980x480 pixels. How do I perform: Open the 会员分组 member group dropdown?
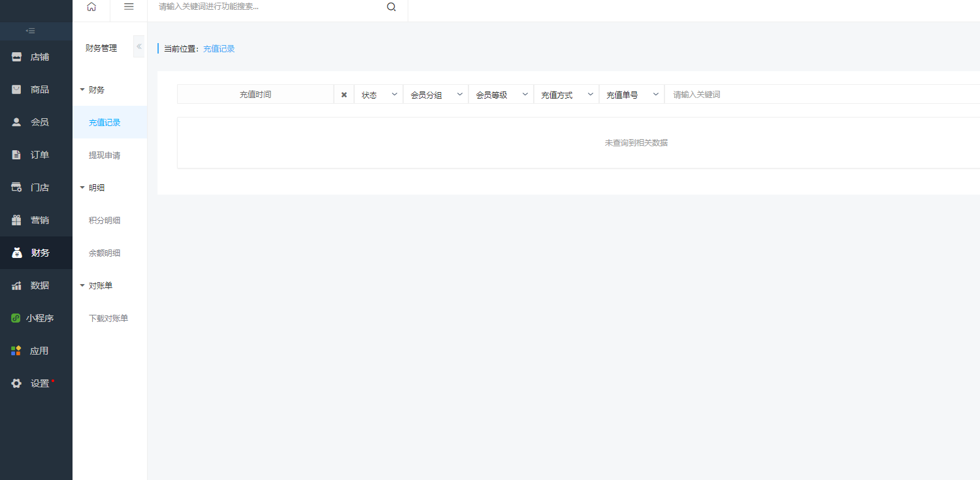[436, 95]
